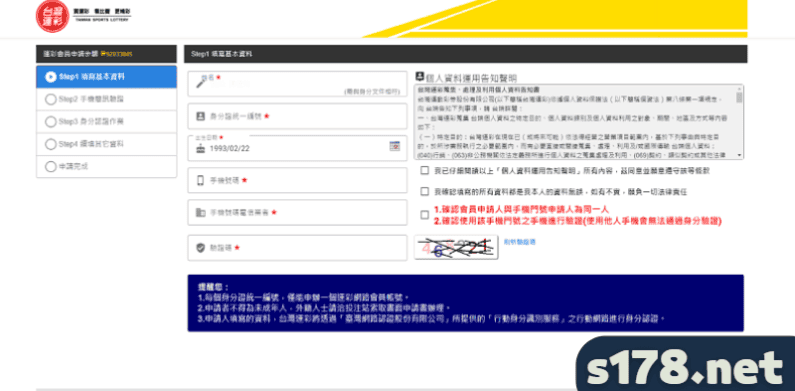Click the pencil icon in name field
Screen dimensions: 795x391
[x=202, y=83]
